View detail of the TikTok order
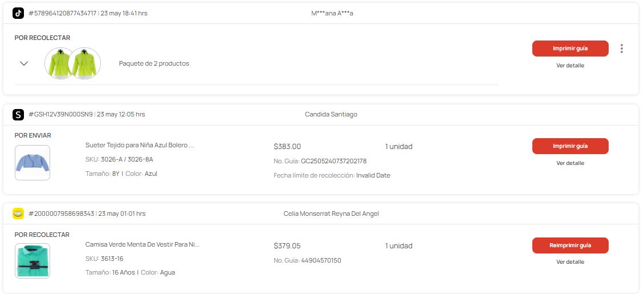This screenshot has width=644, height=294. [x=570, y=66]
